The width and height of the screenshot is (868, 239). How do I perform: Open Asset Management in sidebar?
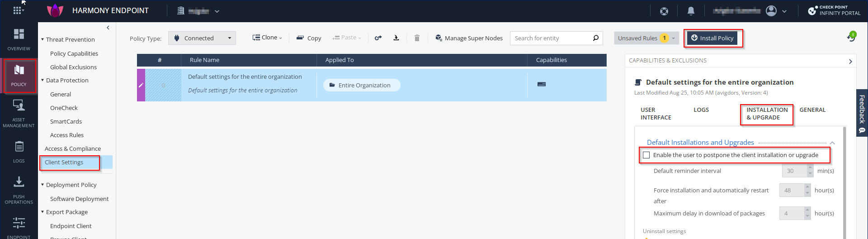(19, 113)
